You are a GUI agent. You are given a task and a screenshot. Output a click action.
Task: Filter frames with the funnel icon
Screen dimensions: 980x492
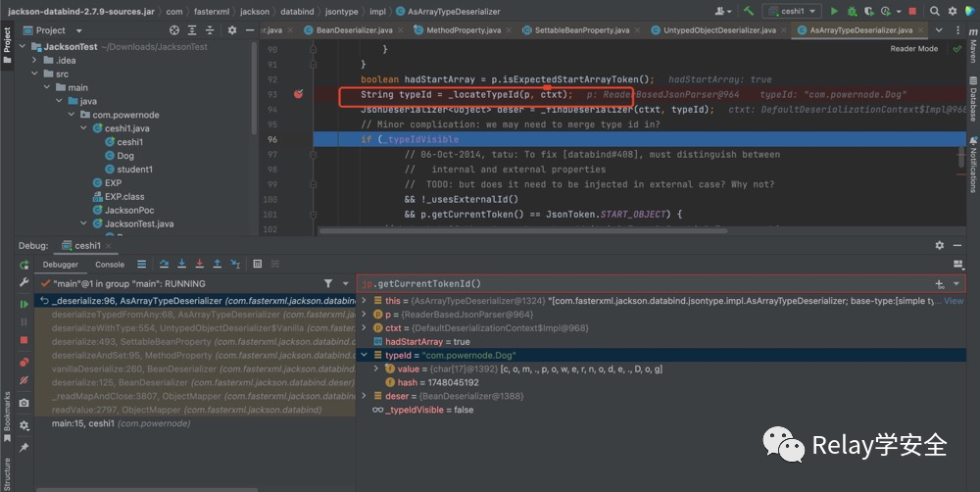(328, 284)
